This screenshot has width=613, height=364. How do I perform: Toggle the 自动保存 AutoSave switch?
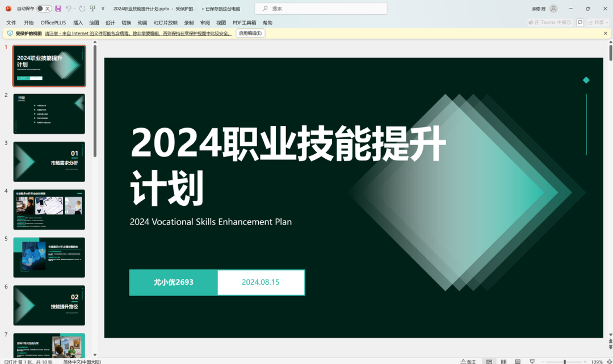(44, 9)
